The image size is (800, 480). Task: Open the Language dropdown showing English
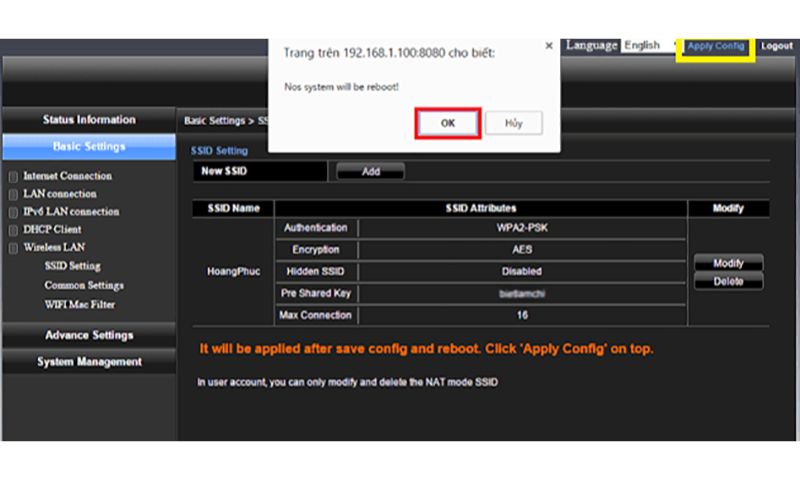pyautogui.click(x=645, y=45)
